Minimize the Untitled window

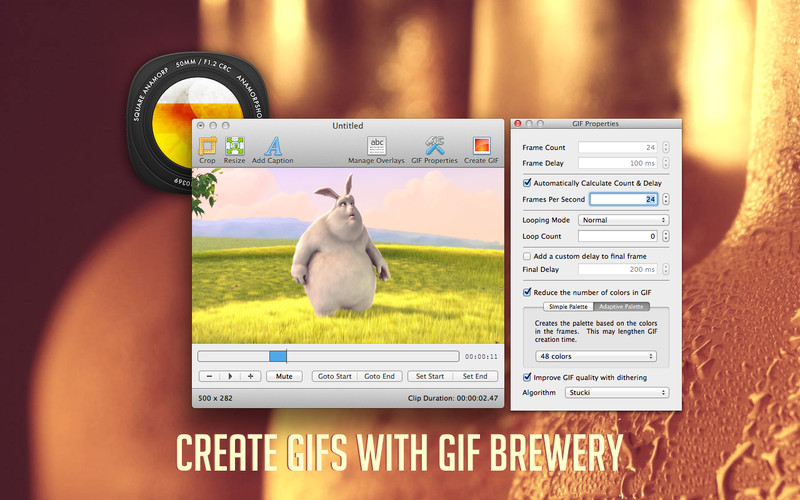[213, 126]
